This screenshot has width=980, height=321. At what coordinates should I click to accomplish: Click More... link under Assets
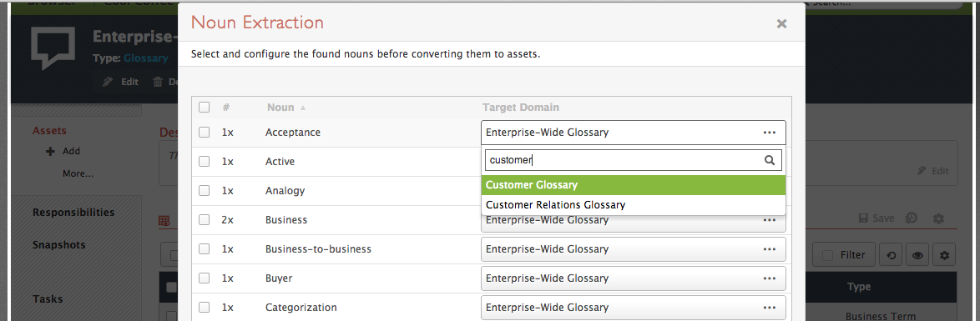tap(78, 173)
